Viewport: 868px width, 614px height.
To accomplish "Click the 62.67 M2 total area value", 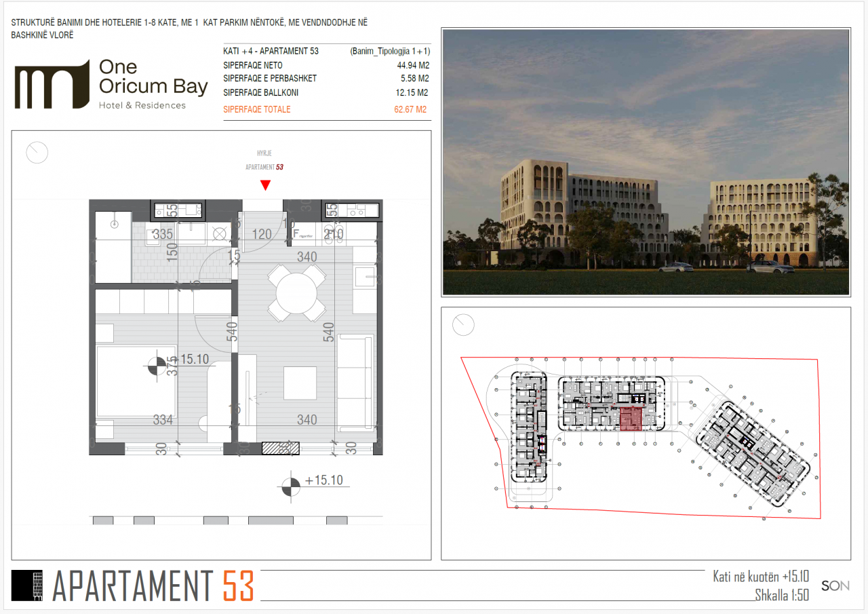I will [x=410, y=109].
